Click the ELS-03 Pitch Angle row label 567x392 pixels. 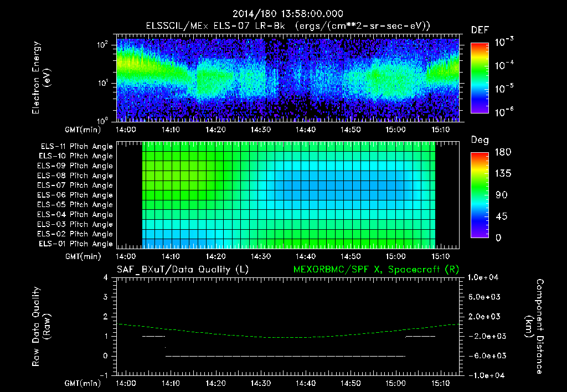point(75,224)
